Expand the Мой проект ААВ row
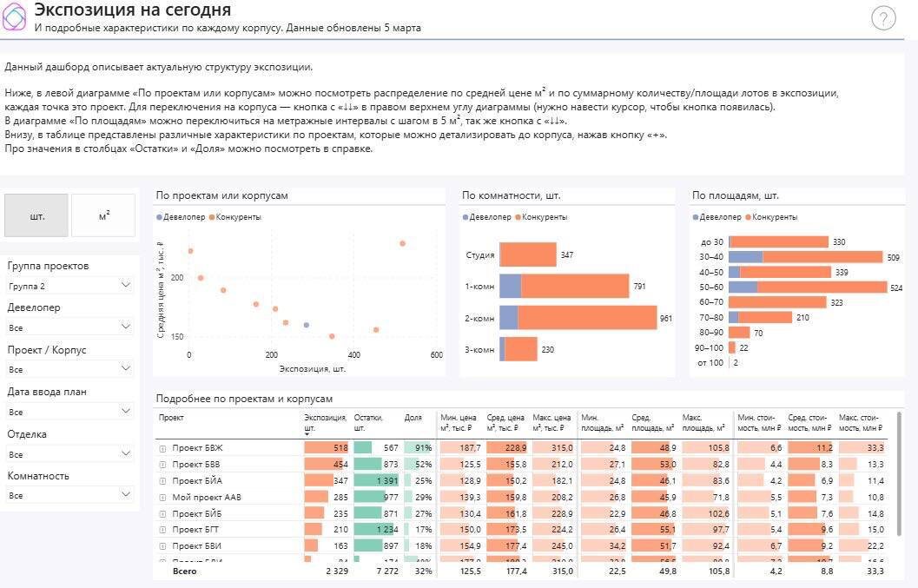 click(162, 497)
